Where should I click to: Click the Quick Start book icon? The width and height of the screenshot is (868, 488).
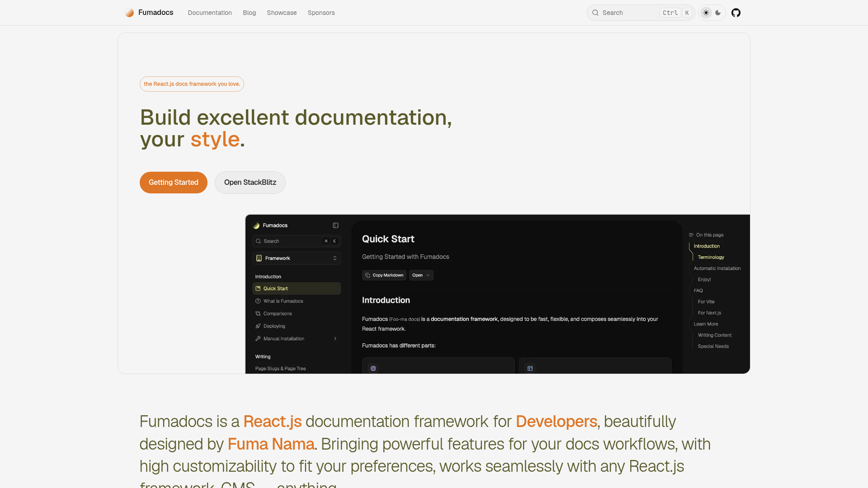point(258,289)
